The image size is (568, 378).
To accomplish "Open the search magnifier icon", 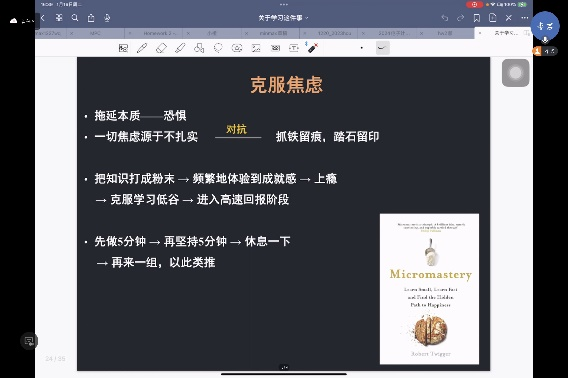I will click(x=75, y=18).
